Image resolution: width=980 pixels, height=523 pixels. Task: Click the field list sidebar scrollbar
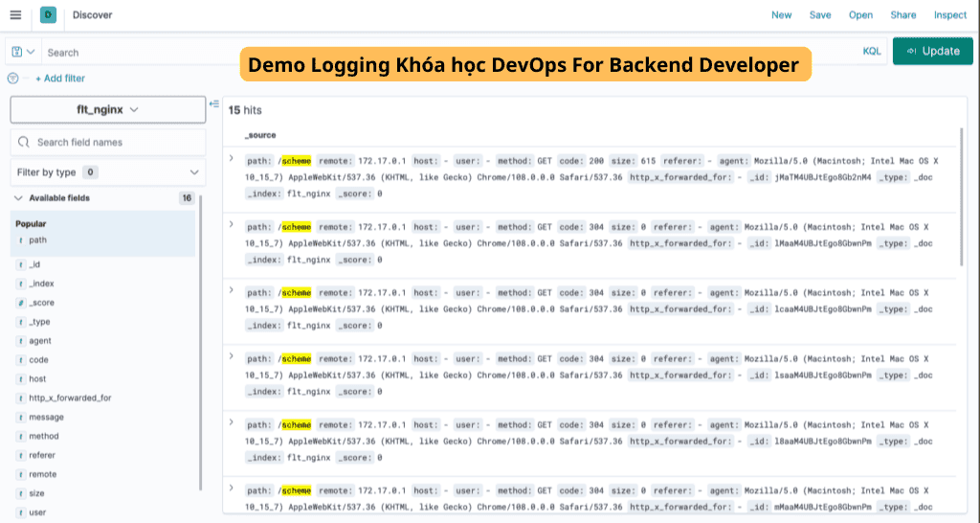(x=200, y=342)
